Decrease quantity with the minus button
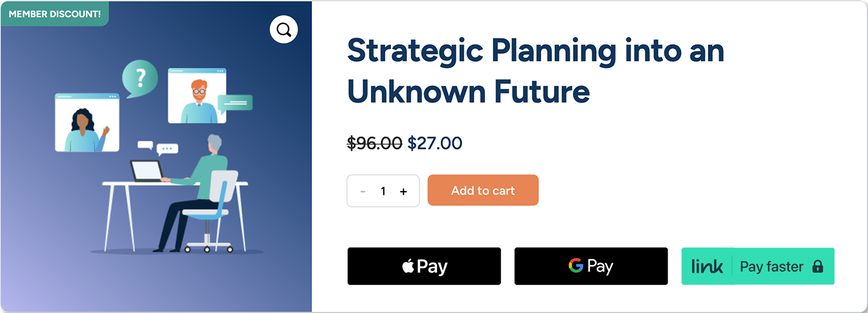 [363, 191]
